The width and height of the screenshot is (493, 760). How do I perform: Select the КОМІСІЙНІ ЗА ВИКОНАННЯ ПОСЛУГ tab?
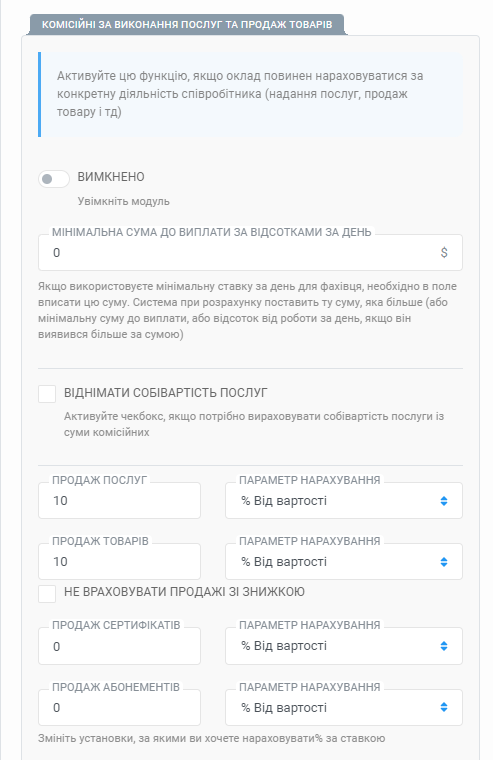point(187,24)
